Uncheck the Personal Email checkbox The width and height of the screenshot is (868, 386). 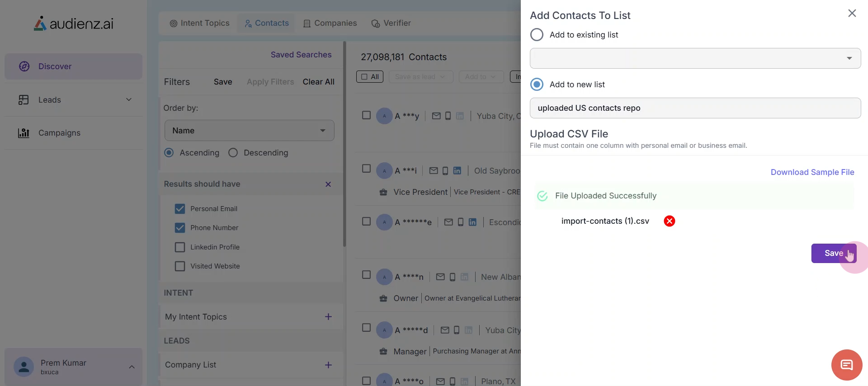coord(180,209)
